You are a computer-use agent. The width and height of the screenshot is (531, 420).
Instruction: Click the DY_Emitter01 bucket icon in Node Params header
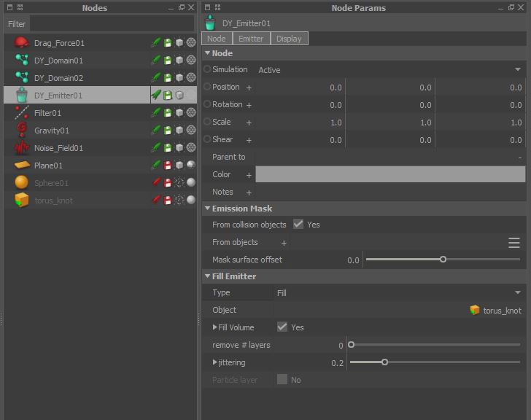coord(210,23)
